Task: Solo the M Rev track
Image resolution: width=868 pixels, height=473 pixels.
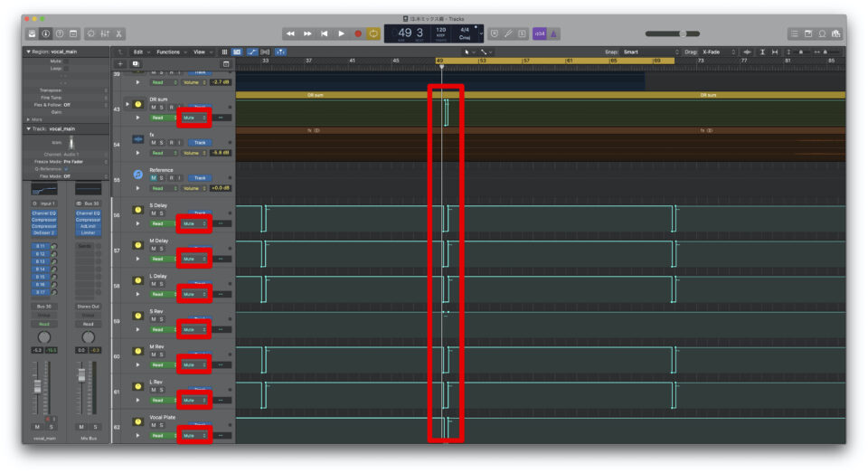Action: 162,355
